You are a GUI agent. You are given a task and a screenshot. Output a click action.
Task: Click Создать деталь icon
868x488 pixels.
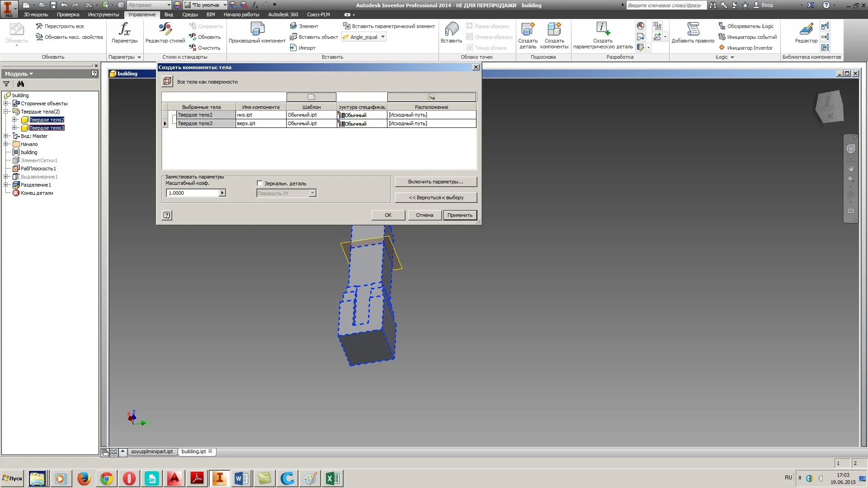(x=528, y=30)
